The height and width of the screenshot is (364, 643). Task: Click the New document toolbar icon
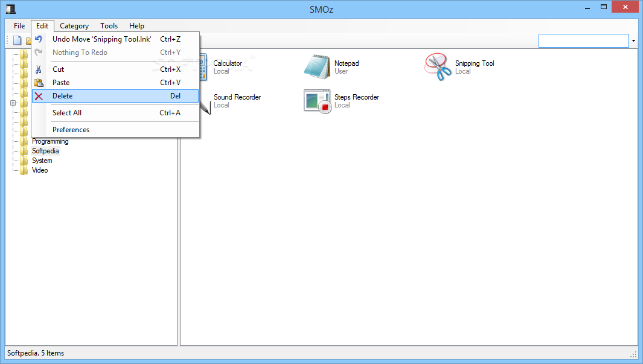click(x=18, y=40)
